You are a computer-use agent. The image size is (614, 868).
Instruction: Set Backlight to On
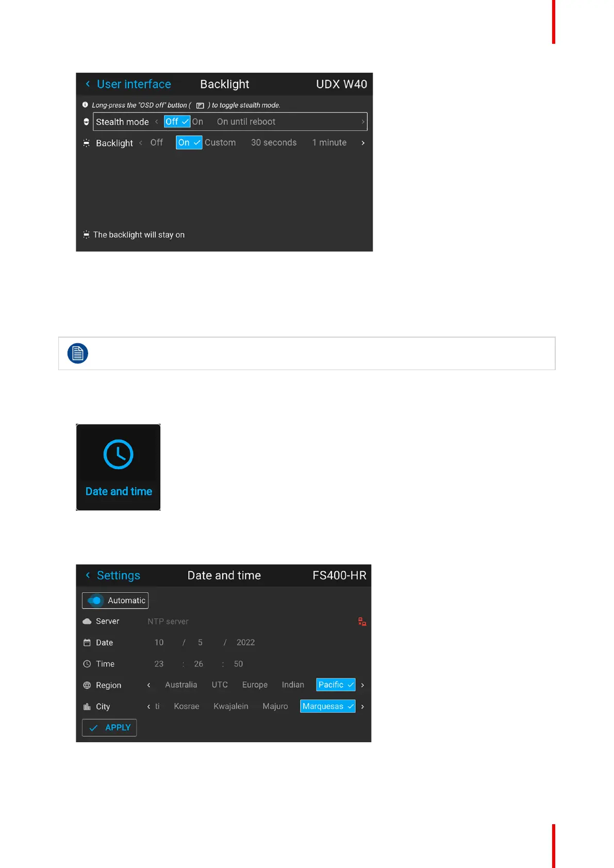tap(189, 143)
